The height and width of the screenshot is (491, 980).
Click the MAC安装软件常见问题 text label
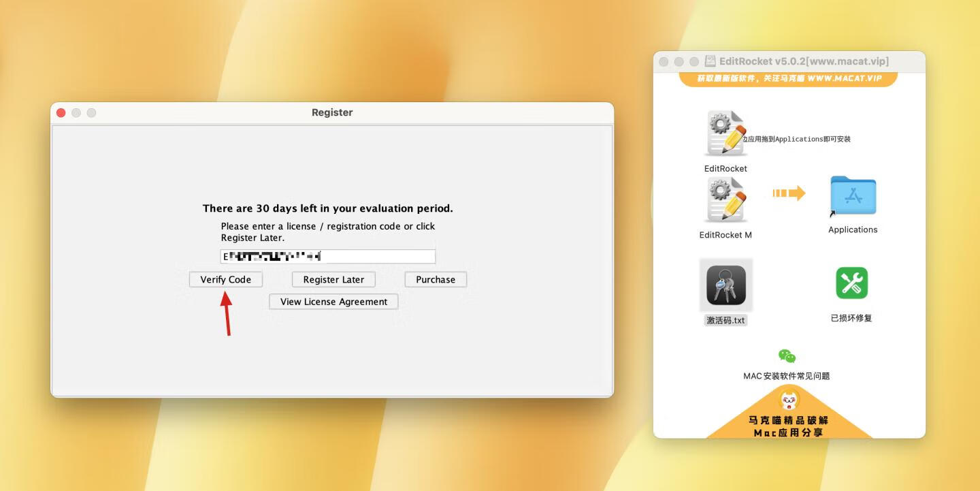coord(787,375)
